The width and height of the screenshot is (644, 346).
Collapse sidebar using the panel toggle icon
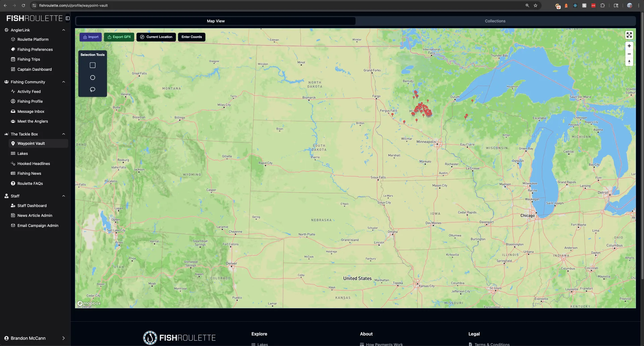click(68, 18)
